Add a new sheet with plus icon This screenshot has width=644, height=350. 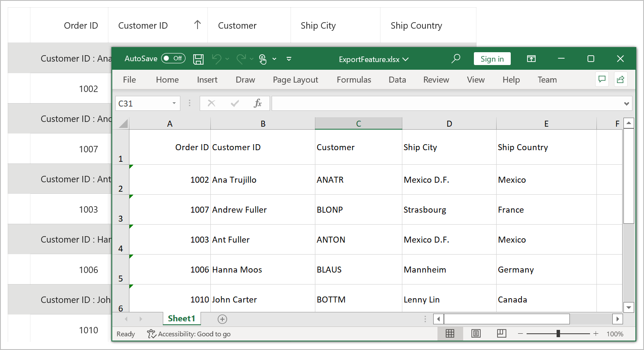tap(222, 319)
